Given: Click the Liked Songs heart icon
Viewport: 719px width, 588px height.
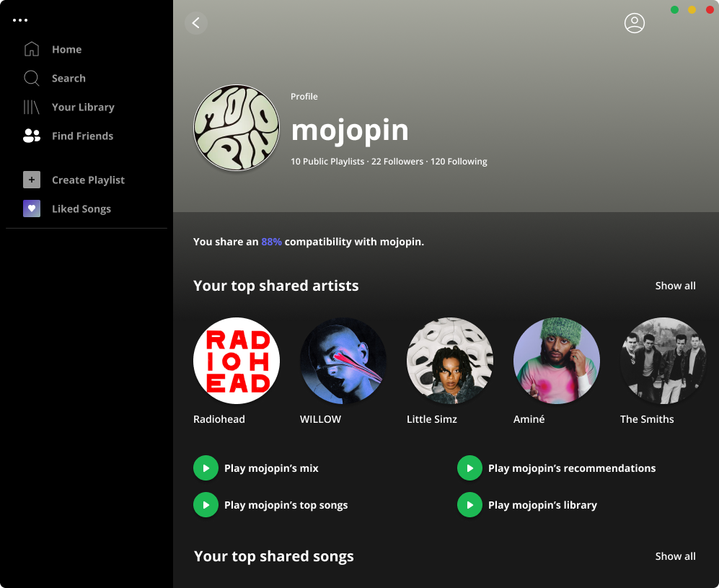Looking at the screenshot, I should tap(32, 209).
